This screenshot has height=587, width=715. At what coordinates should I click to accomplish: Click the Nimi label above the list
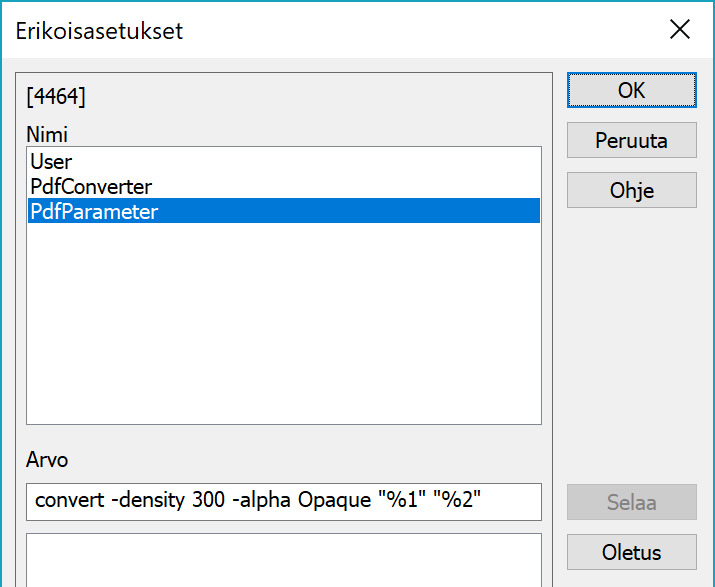tap(46, 134)
